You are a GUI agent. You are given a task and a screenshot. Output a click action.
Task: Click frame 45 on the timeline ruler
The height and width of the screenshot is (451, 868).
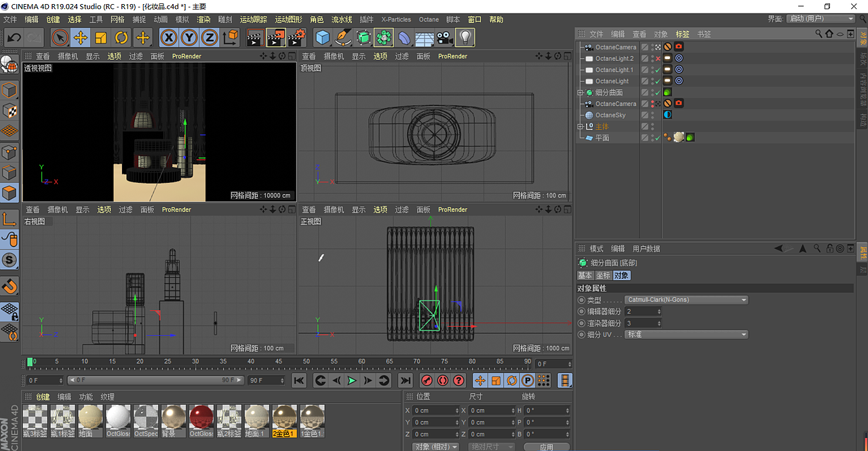tap(278, 363)
